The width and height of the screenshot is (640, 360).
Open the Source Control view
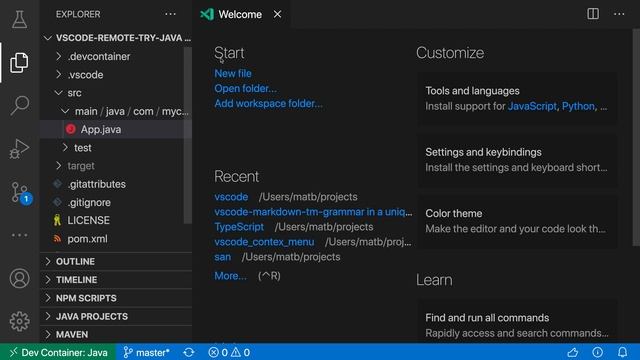pos(19,192)
